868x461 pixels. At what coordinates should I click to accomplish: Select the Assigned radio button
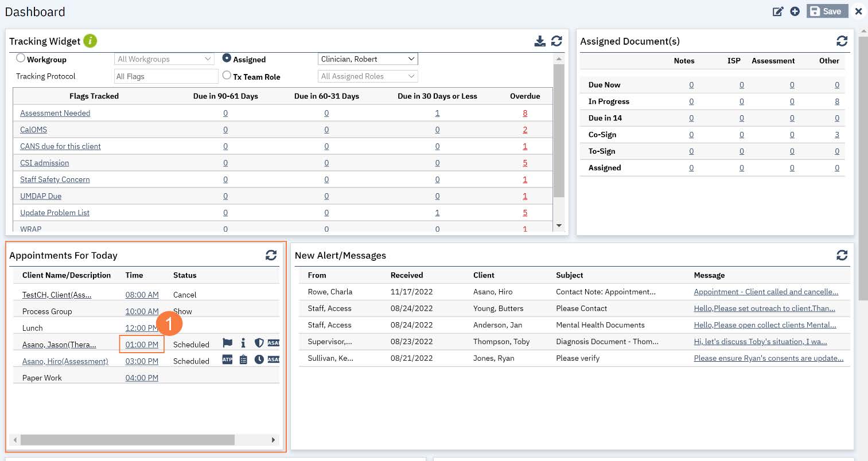[x=227, y=58]
